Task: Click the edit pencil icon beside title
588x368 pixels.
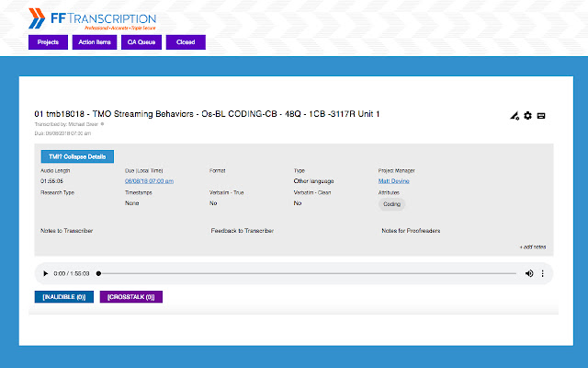Action: click(x=514, y=116)
